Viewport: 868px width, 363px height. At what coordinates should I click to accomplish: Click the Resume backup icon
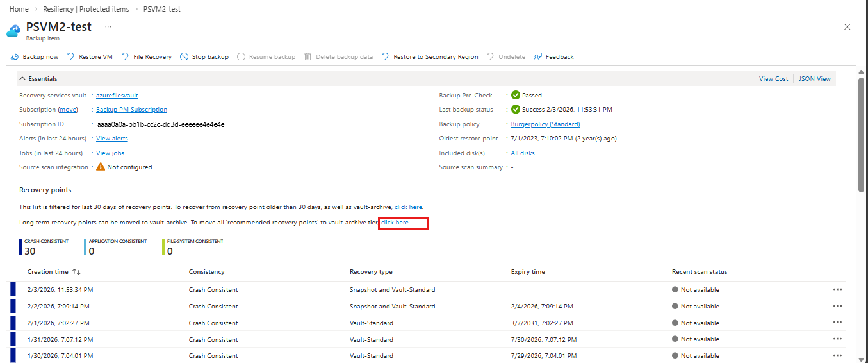click(x=241, y=57)
